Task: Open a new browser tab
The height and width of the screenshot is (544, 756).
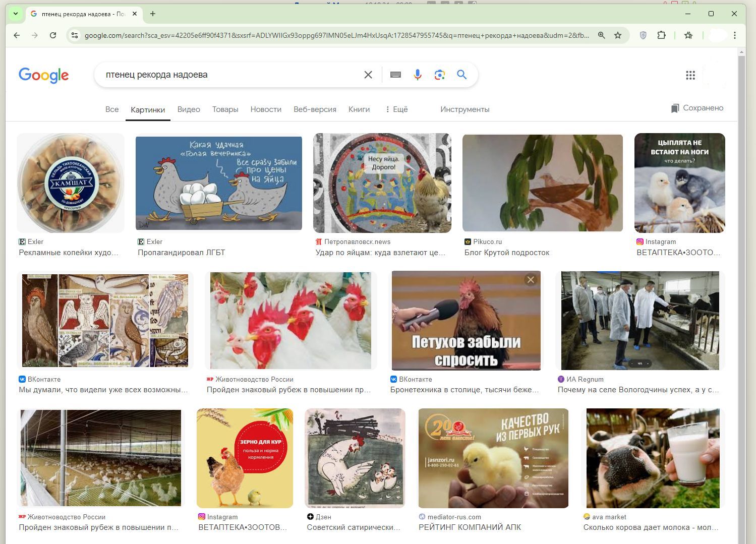Action: [153, 14]
